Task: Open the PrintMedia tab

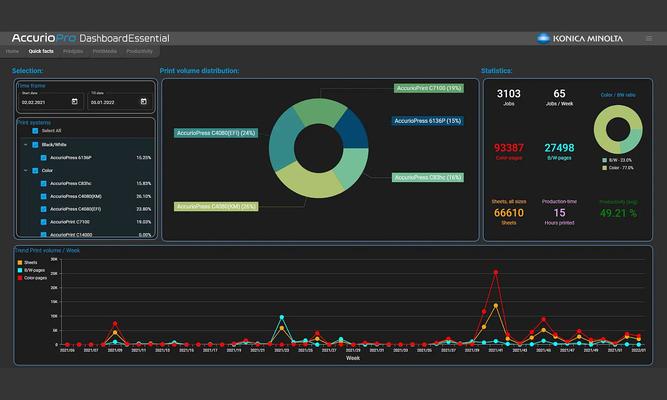Action: (105, 51)
